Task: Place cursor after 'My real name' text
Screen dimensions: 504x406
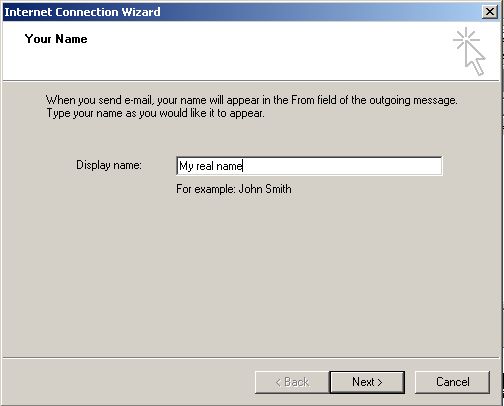Action: coord(243,166)
